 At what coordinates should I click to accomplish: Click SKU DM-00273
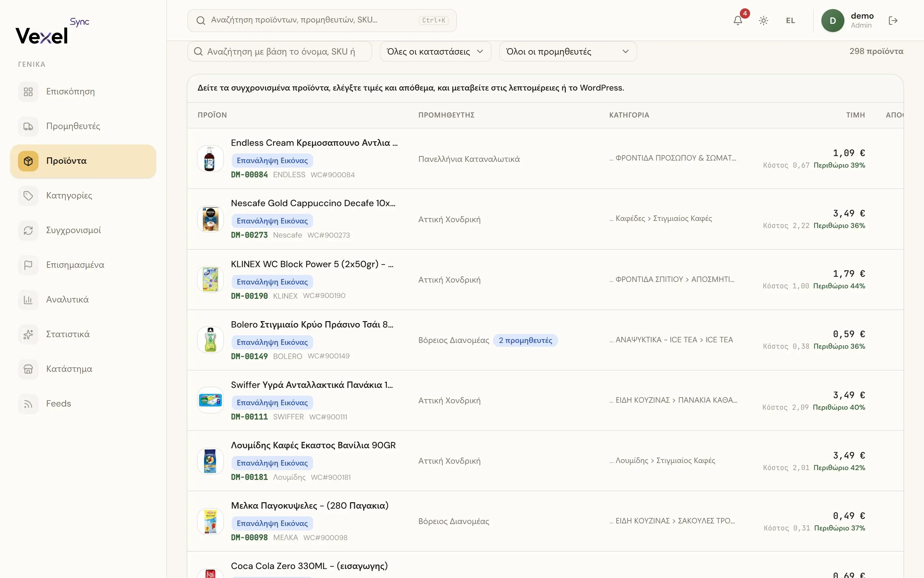(x=249, y=235)
